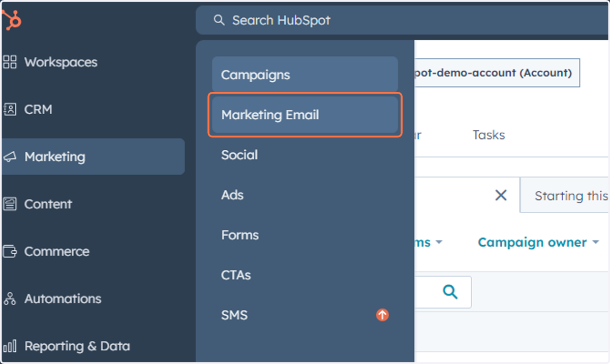Click the teal search magnifier icon
Image resolution: width=610 pixels, height=364 pixels.
(x=450, y=292)
